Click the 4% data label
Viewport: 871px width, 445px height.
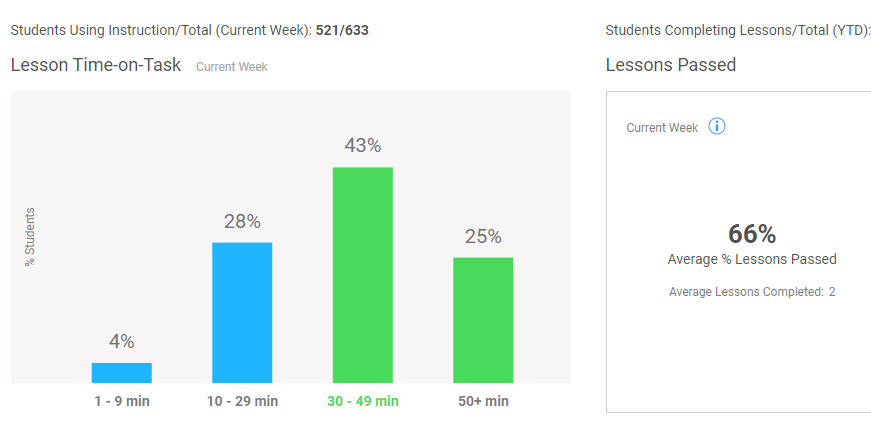(x=122, y=341)
